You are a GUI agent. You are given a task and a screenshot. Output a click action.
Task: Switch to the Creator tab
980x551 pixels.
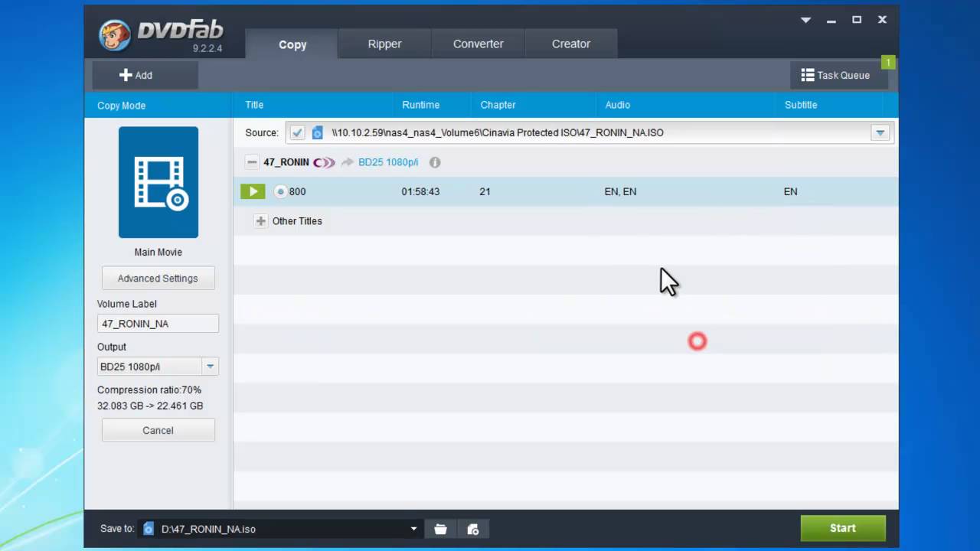click(571, 44)
